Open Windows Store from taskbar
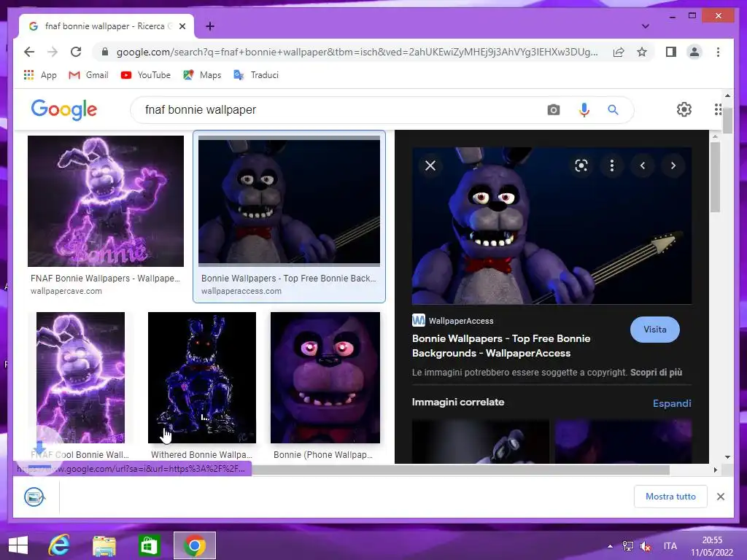This screenshot has width=747, height=560. [x=149, y=545]
